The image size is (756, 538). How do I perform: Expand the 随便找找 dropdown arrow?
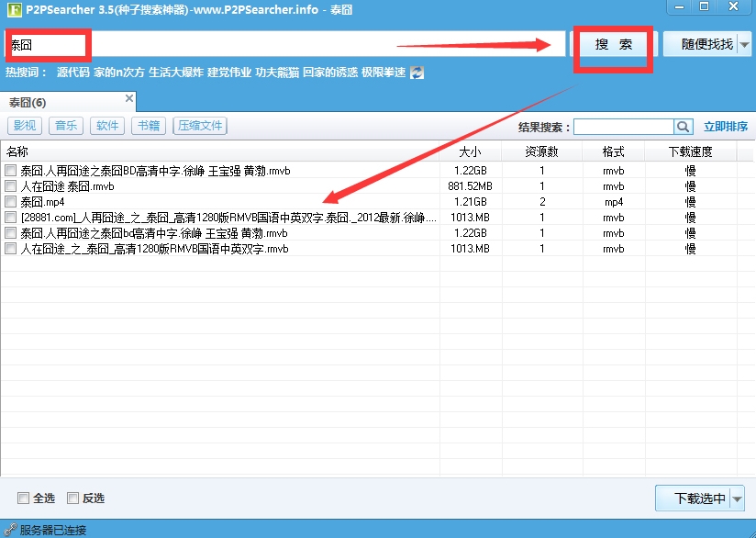744,44
